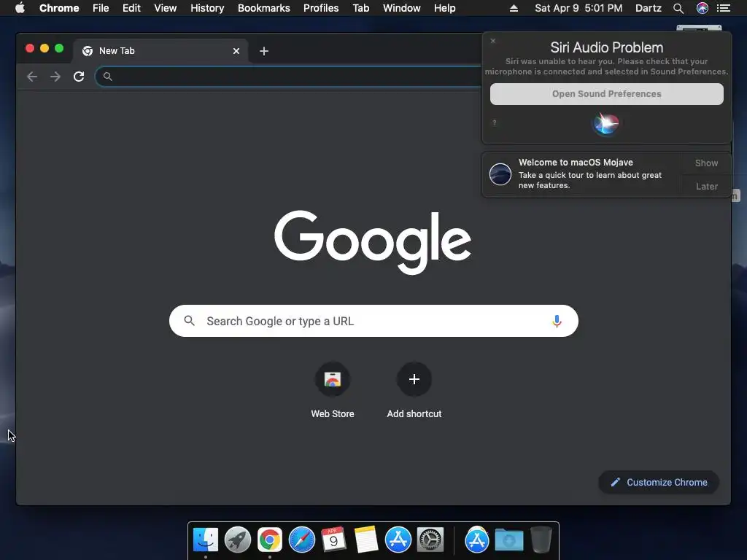This screenshot has height=560, width=747.
Task: Click the browser back arrow
Action: (x=32, y=77)
